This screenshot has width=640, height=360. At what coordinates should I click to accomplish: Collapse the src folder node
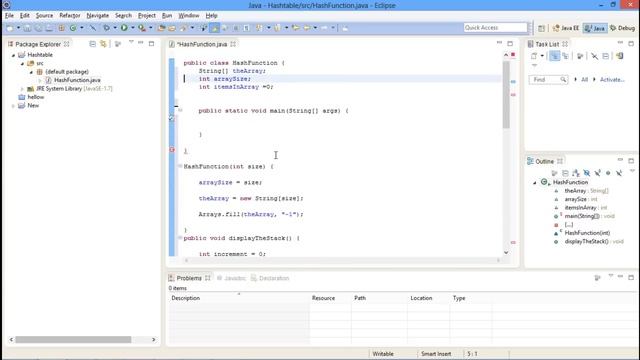(x=22, y=63)
